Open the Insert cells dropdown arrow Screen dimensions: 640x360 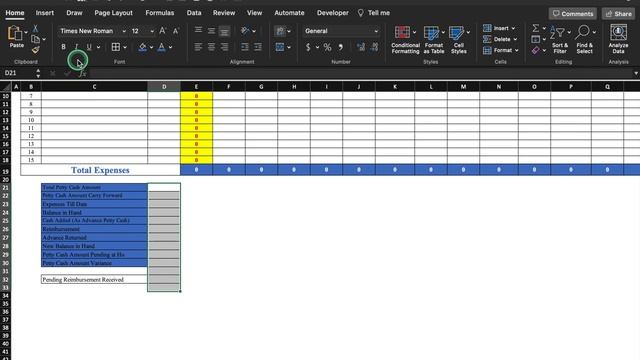pos(513,28)
